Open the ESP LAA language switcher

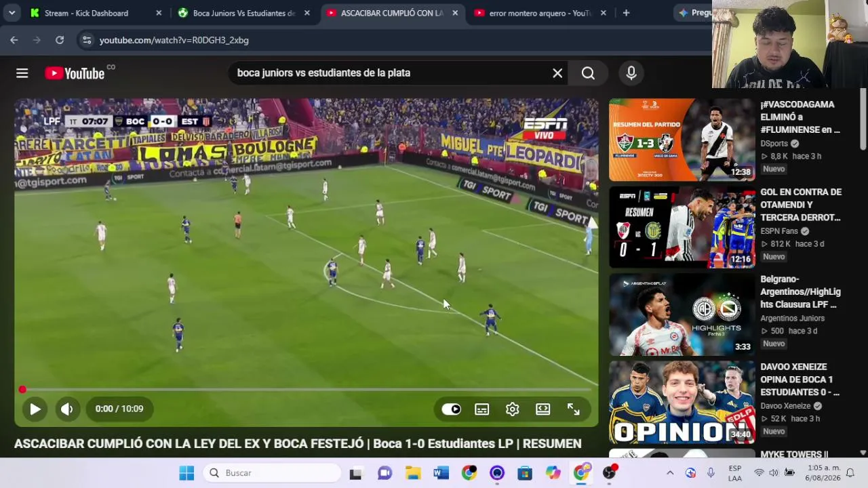(735, 473)
